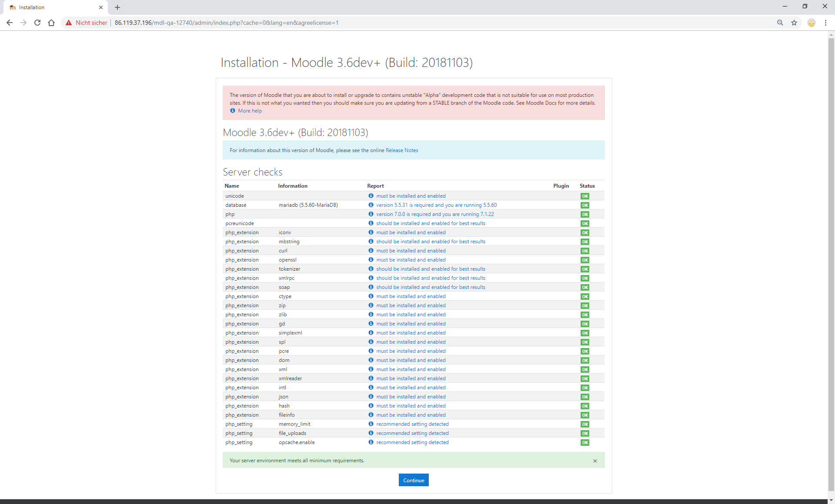Click the Nicht sicher security warning
835x504 pixels.
tap(87, 23)
